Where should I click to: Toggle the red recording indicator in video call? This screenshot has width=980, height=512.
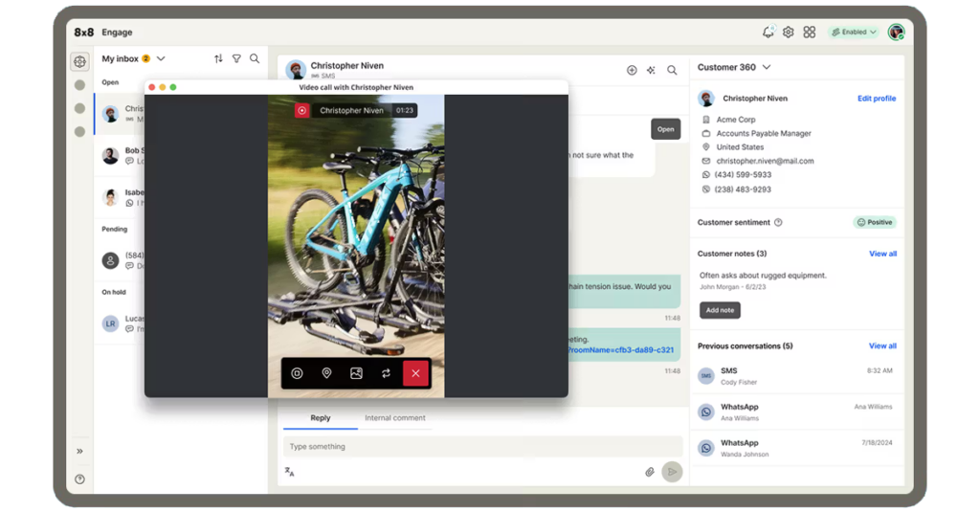[x=301, y=111]
